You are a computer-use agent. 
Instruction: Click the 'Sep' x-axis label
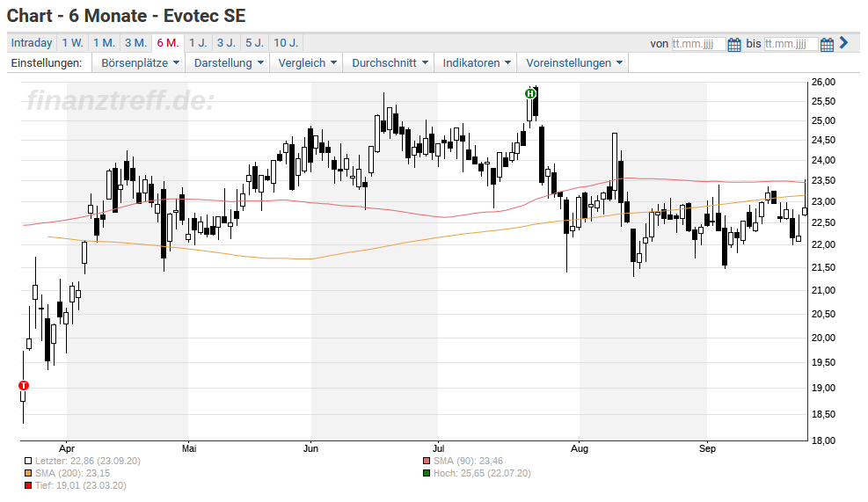pyautogui.click(x=707, y=448)
